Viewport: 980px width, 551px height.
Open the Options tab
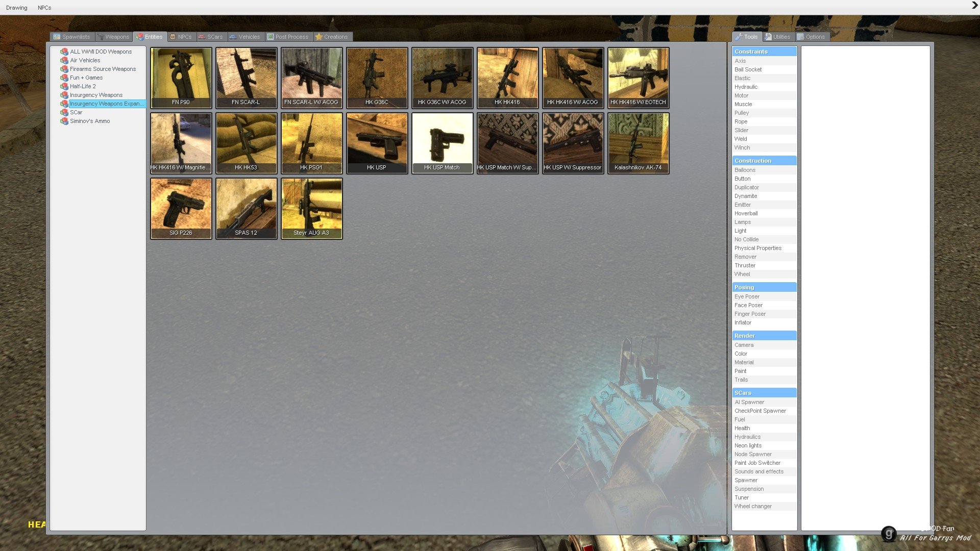point(811,37)
